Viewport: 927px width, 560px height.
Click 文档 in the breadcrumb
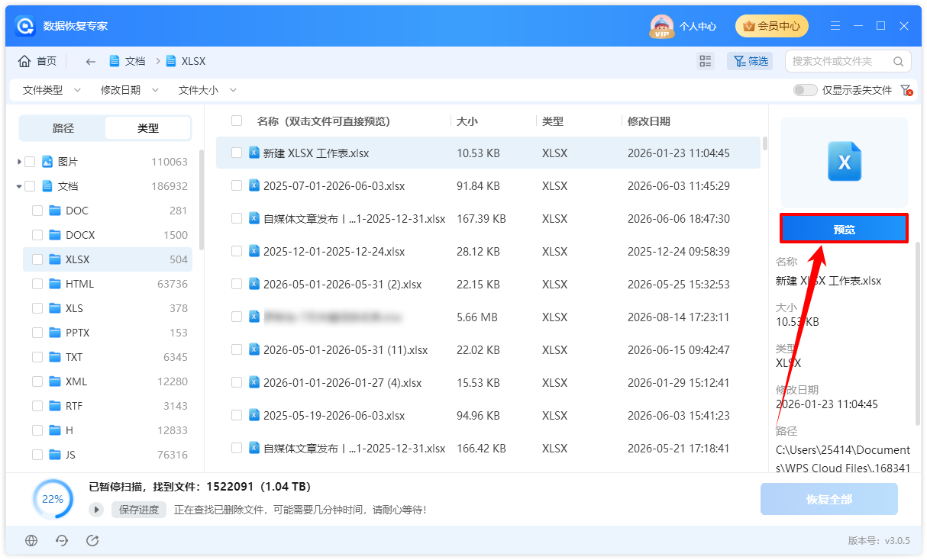[128, 61]
